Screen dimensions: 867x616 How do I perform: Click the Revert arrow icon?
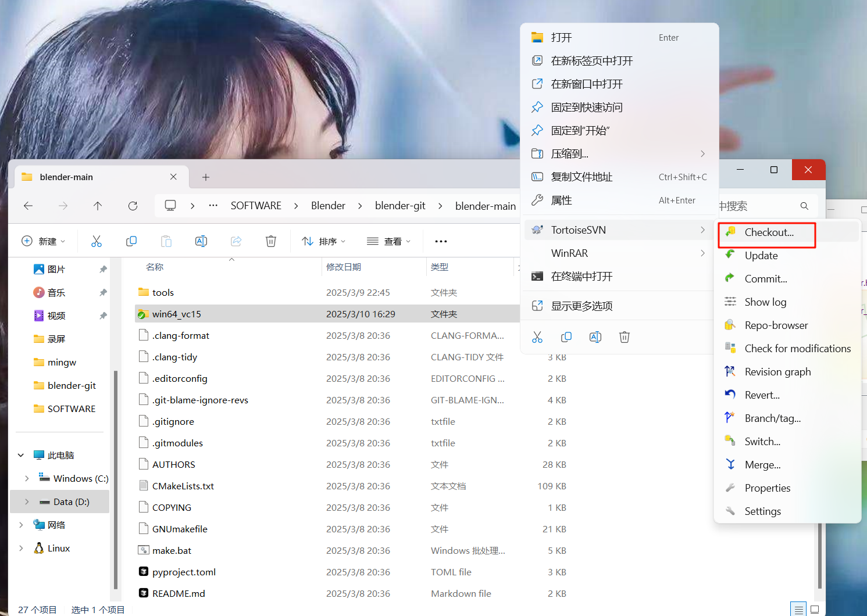[730, 395]
